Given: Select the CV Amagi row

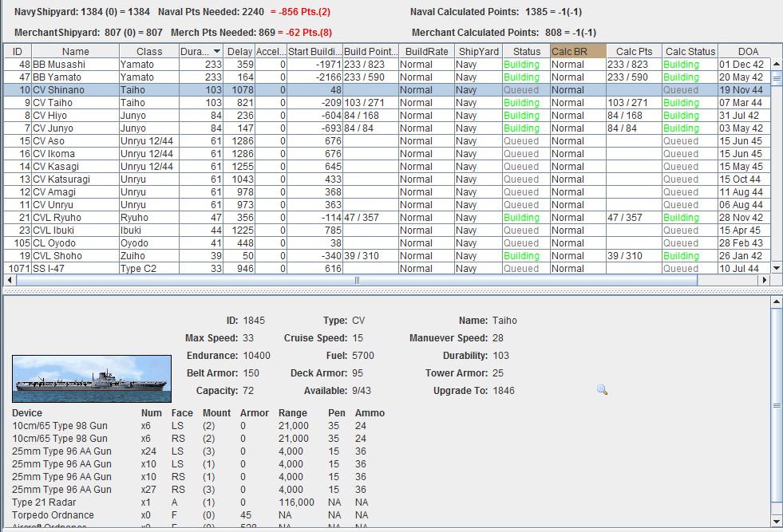Looking at the screenshot, I should point(387,192).
